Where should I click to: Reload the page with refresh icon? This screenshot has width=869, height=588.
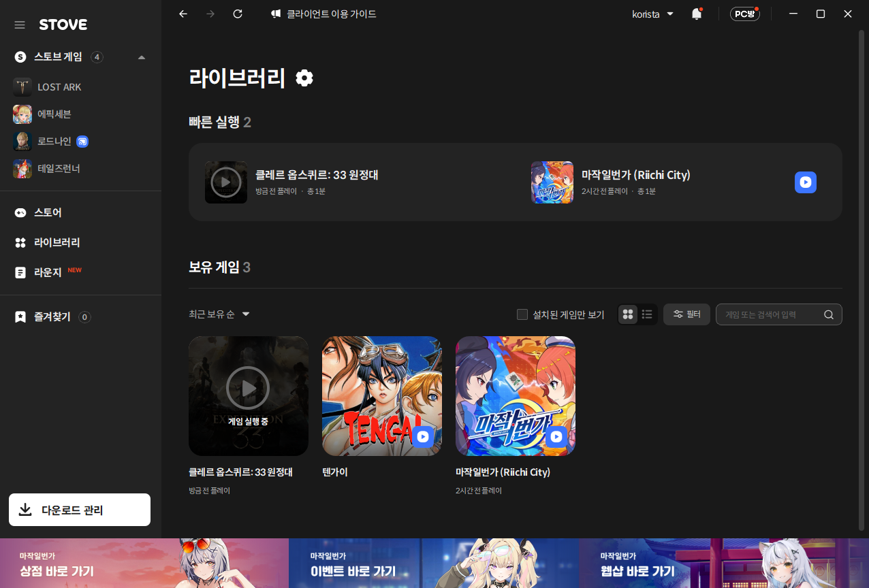coord(238,14)
